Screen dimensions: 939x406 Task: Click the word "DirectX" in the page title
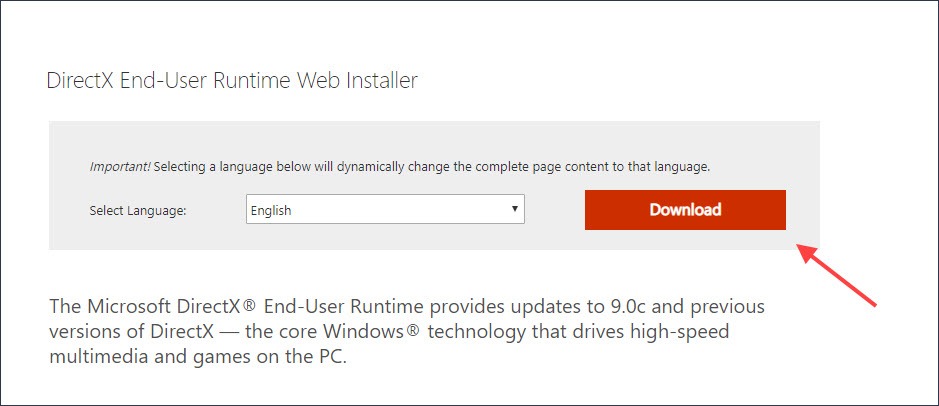80,81
